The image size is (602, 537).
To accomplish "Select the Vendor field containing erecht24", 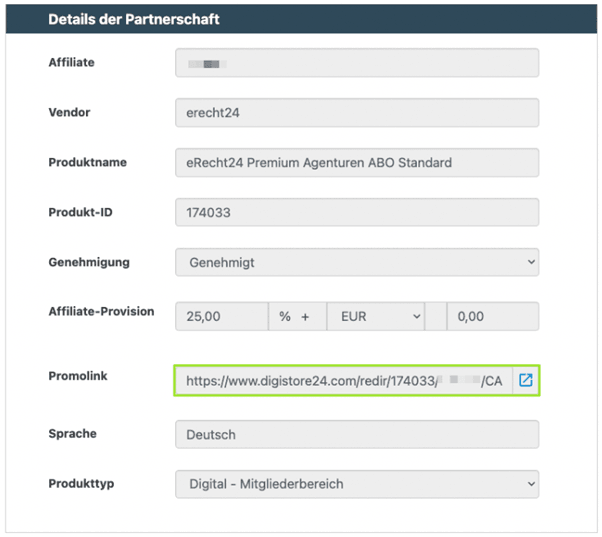I will point(357,112).
